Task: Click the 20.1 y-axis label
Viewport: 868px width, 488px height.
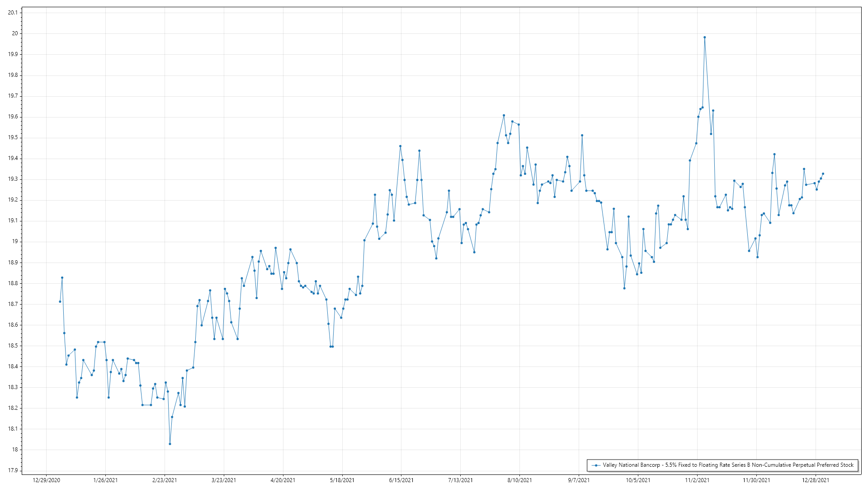Action: coord(13,13)
